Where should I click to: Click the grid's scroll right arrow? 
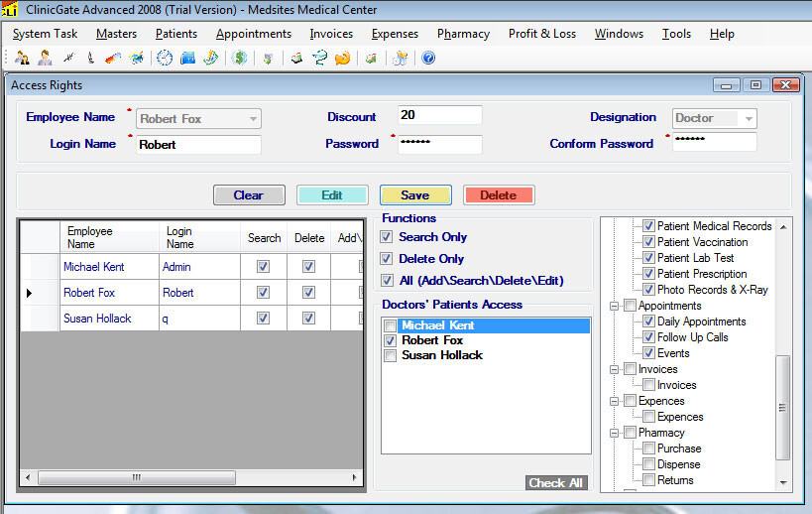[x=354, y=477]
